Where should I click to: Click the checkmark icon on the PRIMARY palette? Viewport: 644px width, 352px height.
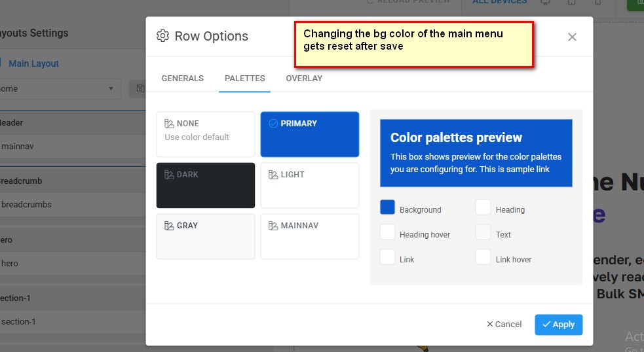pyautogui.click(x=273, y=124)
